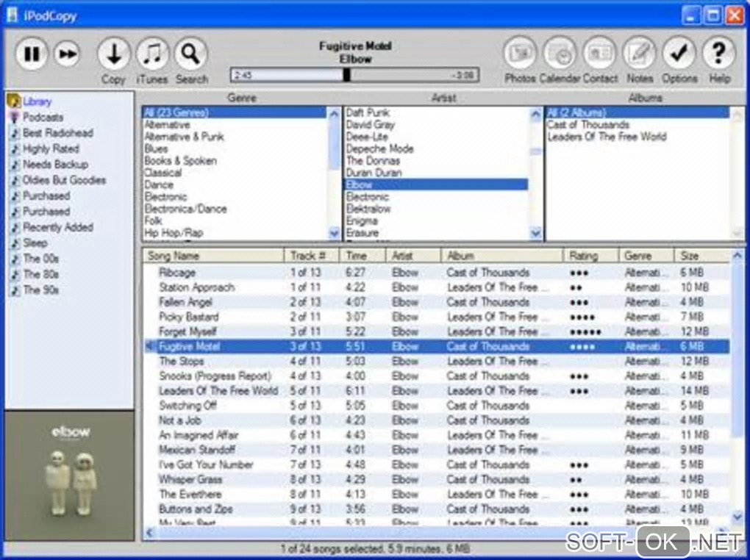Image resolution: width=750 pixels, height=560 pixels.
Task: Select the song Ribcage
Action: (x=436, y=273)
